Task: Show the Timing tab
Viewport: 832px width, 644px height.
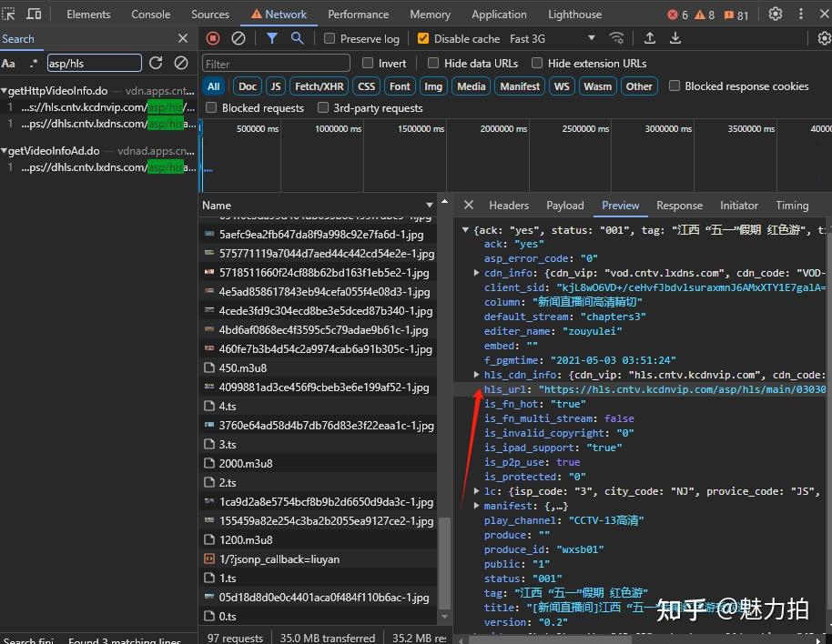Action: 792,206
